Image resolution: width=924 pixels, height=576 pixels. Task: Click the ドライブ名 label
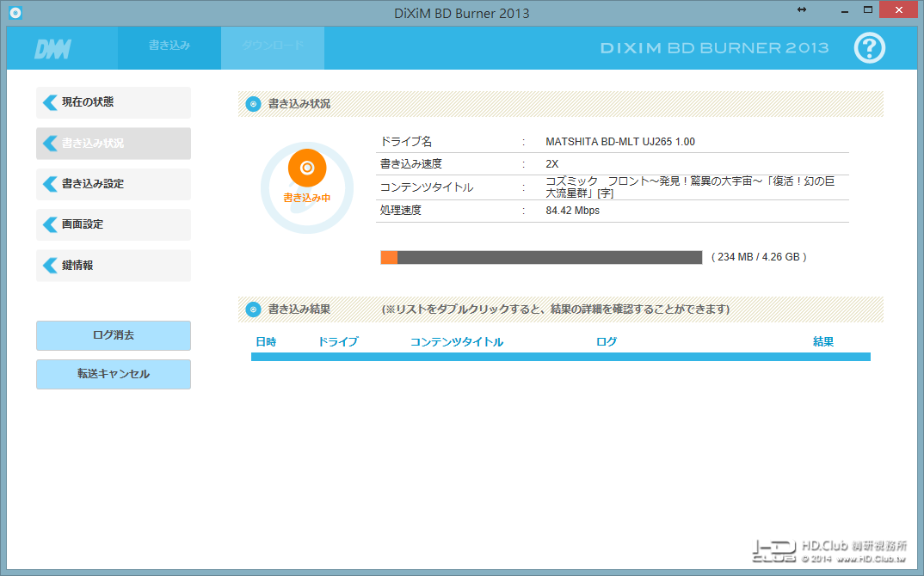tap(406, 142)
